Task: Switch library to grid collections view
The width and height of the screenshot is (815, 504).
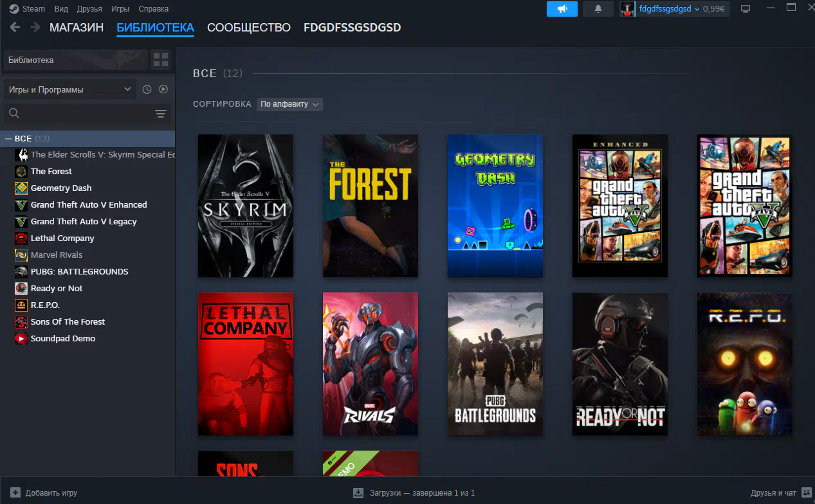Action: 161,60
